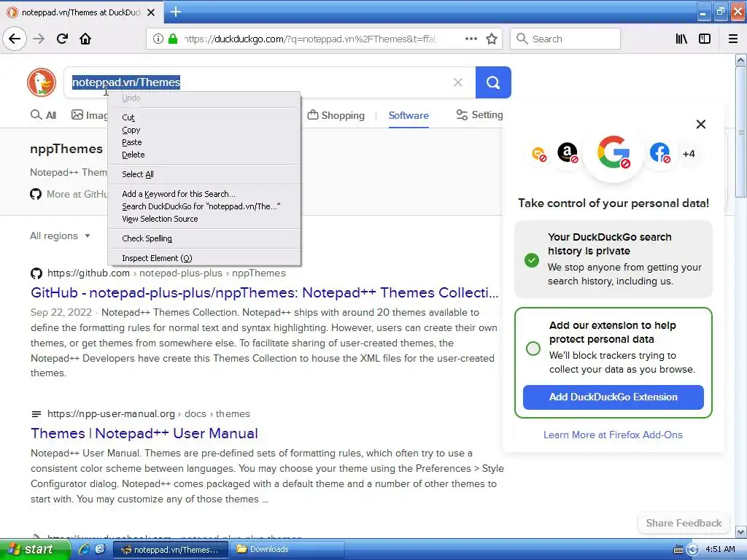The width and height of the screenshot is (747, 560).
Task: Click the green checkmark for private history
Action: (x=532, y=260)
